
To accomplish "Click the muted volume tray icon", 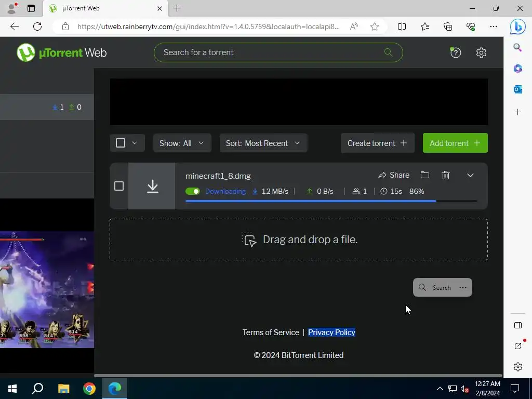I will [x=465, y=389].
